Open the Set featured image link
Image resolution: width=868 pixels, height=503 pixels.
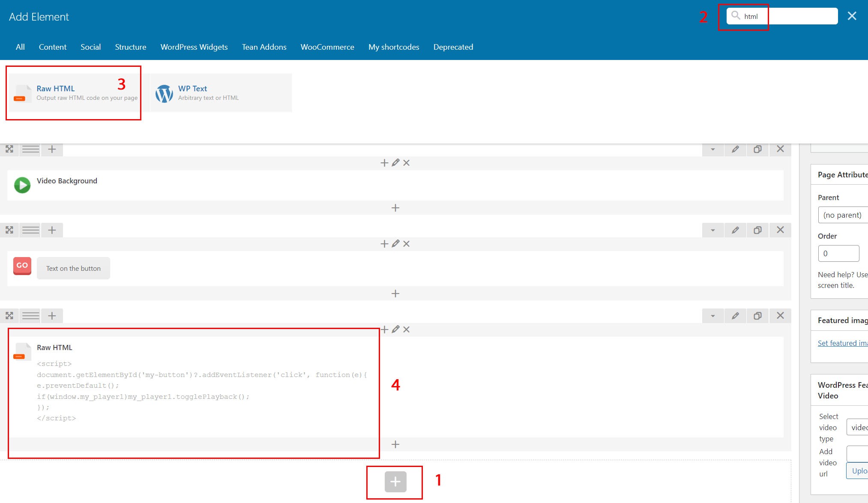pyautogui.click(x=843, y=343)
